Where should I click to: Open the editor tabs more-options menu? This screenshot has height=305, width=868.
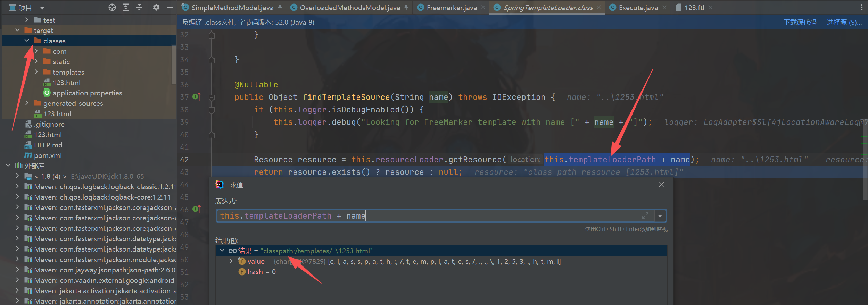point(861,7)
